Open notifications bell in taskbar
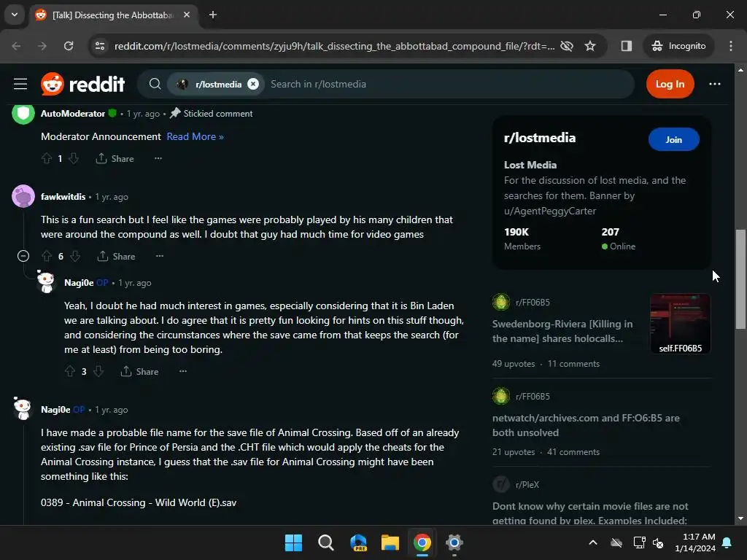This screenshot has height=560, width=747. [727, 542]
